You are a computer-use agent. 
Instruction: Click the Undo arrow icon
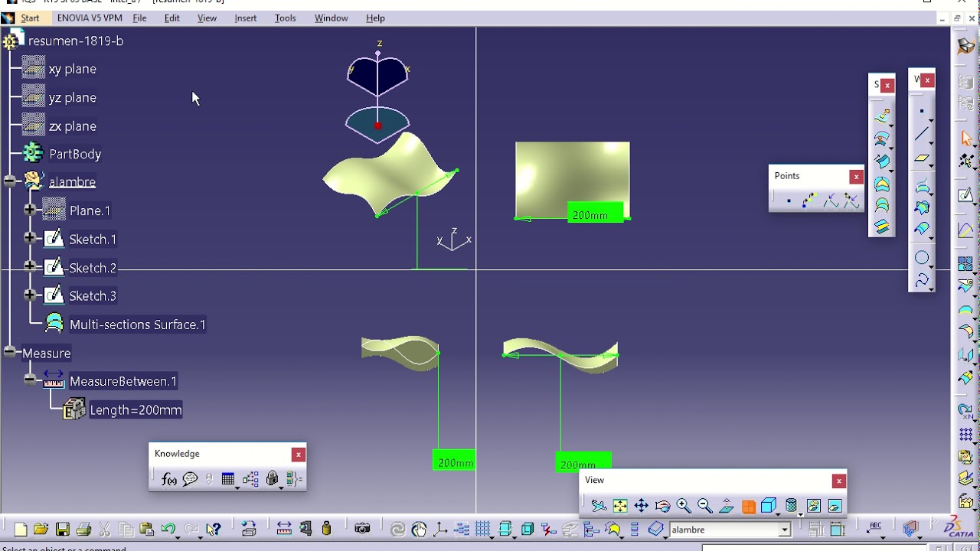(168, 529)
